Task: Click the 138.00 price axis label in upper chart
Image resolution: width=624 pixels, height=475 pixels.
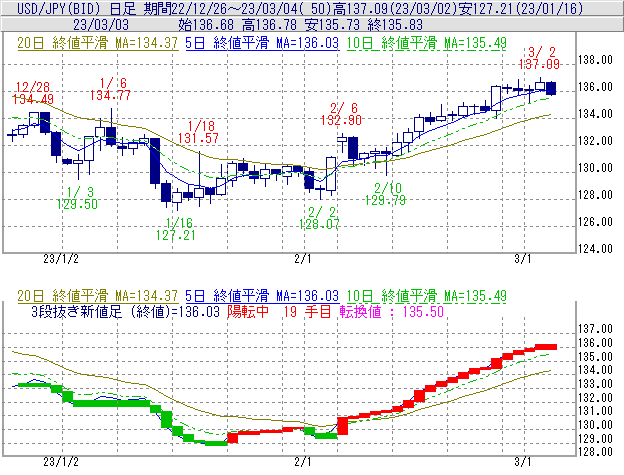Action: [595, 60]
